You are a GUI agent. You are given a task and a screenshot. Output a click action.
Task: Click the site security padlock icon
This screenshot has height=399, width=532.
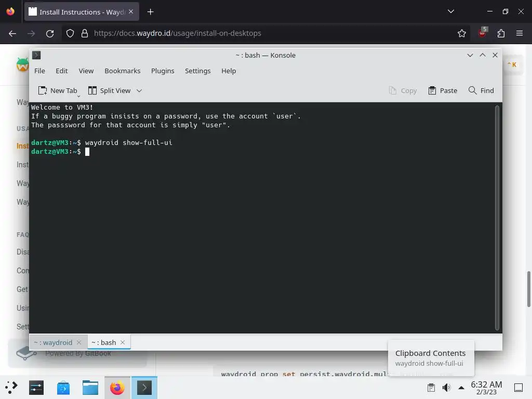85,33
